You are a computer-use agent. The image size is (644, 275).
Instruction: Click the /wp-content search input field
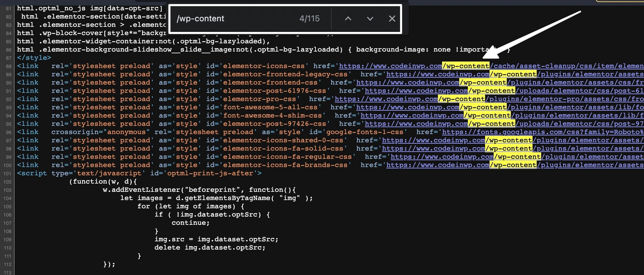(234, 19)
